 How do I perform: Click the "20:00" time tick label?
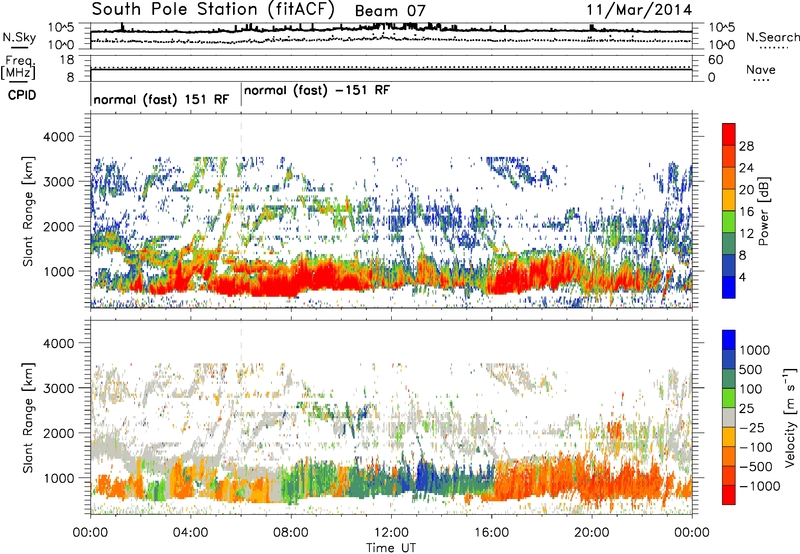[592, 533]
